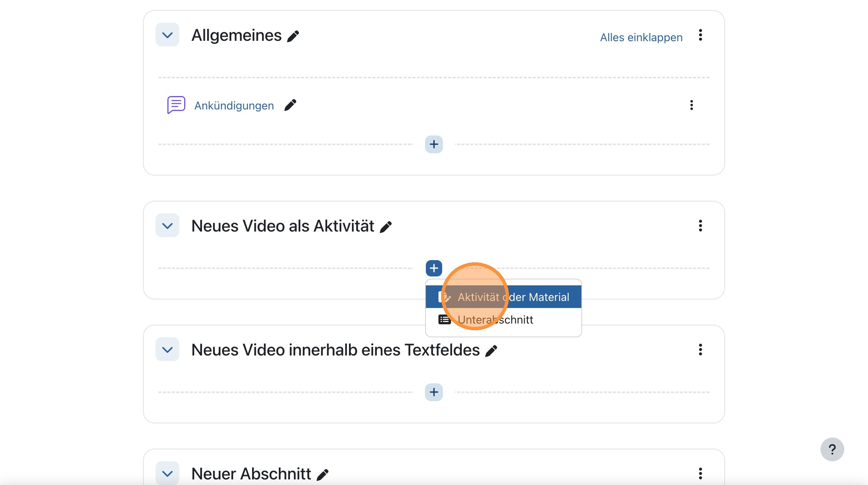Edit the "Neues Video als Aktivität" title
868x485 pixels.
coord(386,226)
